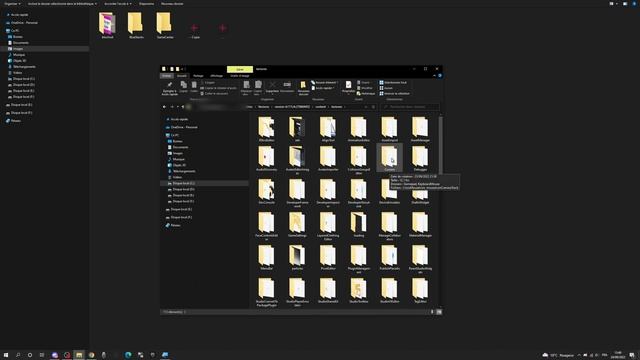Viewport: 640px width, 360px height.
Task: Click the search field in front window
Action: 410,107
